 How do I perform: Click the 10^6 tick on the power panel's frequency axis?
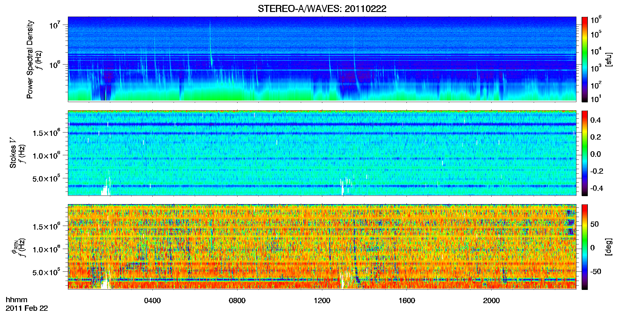[54, 64]
